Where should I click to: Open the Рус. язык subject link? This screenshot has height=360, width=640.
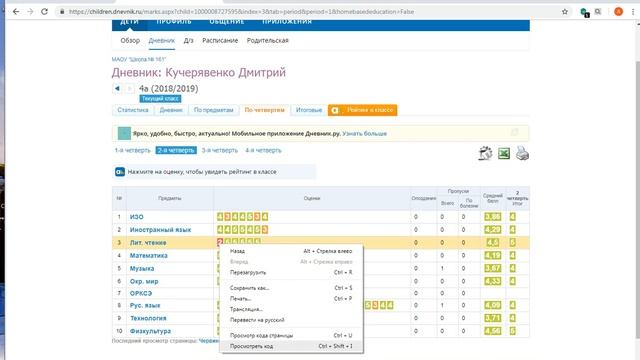[145, 305]
